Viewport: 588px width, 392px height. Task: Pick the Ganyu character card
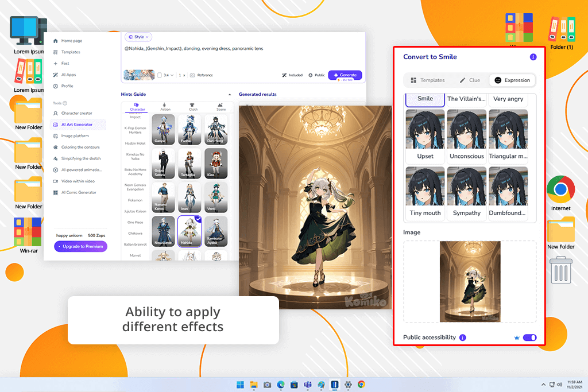[163, 130]
